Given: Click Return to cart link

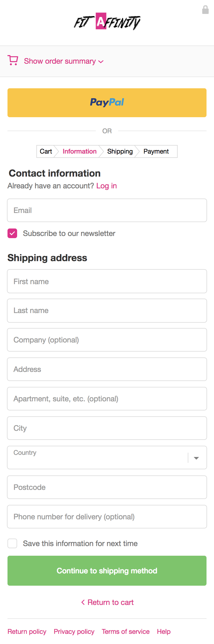Looking at the screenshot, I should tap(107, 602).
